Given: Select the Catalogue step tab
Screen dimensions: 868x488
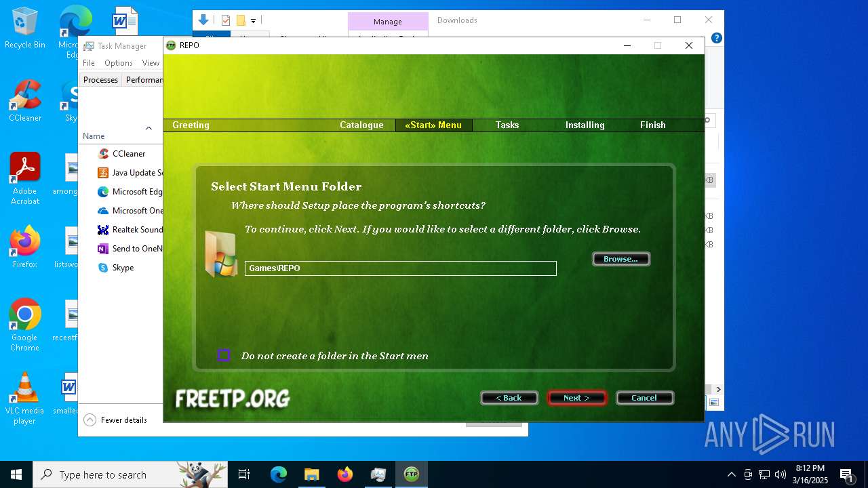Looking at the screenshot, I should pos(361,125).
